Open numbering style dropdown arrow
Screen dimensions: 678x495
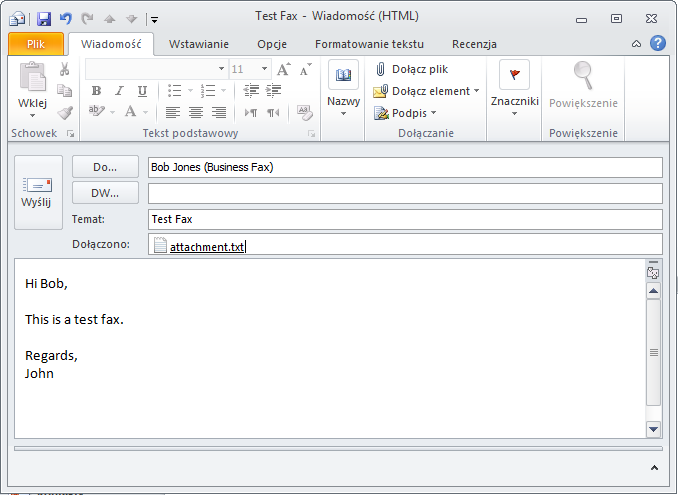(224, 91)
